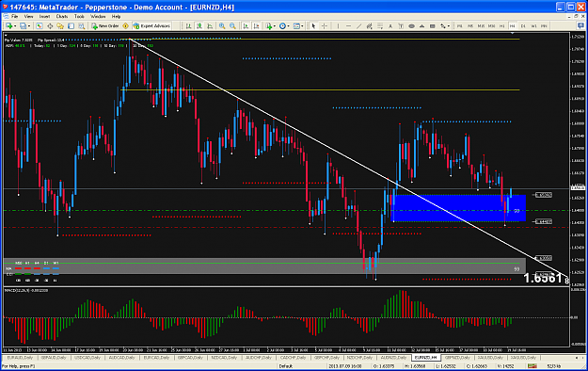
Task: Click the New Order button
Action: click(105, 26)
